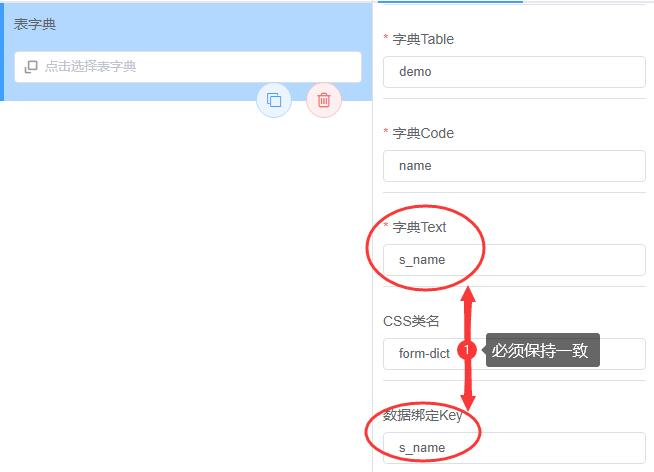Click the CSS类名 label

411,321
